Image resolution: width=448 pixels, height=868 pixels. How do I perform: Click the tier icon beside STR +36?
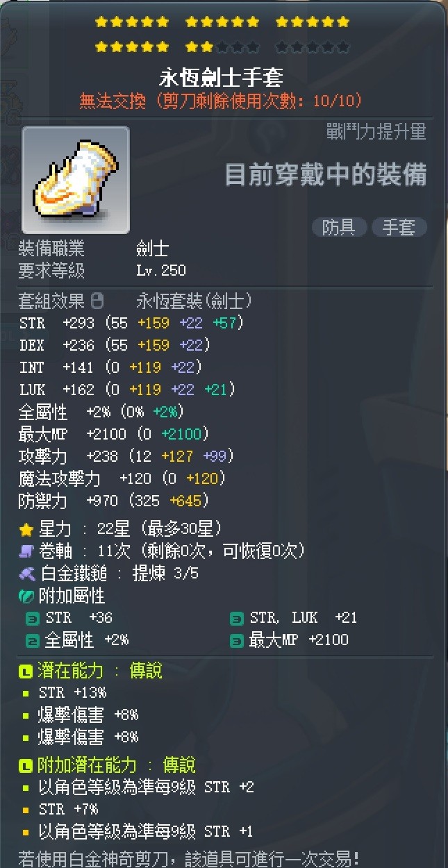[32, 619]
